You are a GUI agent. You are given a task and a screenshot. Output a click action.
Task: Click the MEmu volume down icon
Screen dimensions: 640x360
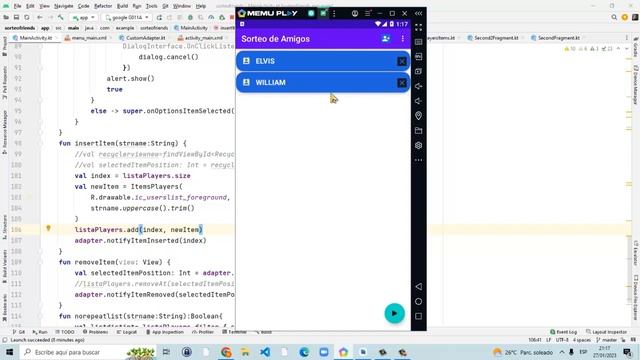coord(418,101)
